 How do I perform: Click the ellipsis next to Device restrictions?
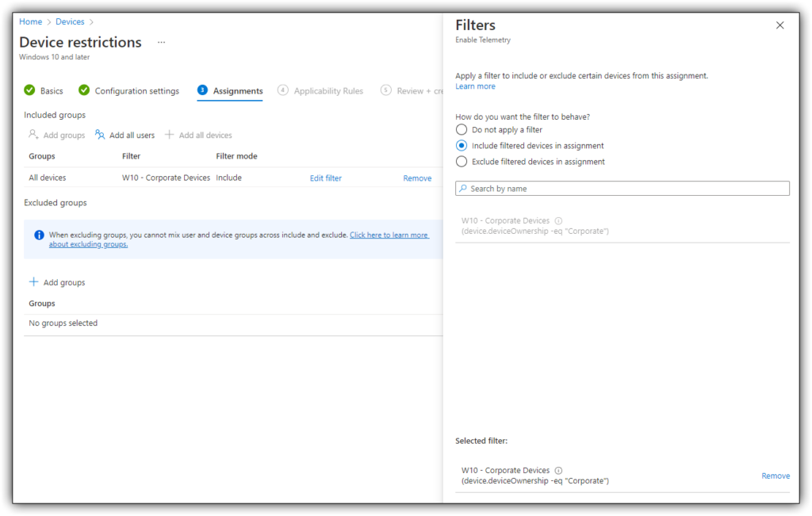tap(162, 43)
